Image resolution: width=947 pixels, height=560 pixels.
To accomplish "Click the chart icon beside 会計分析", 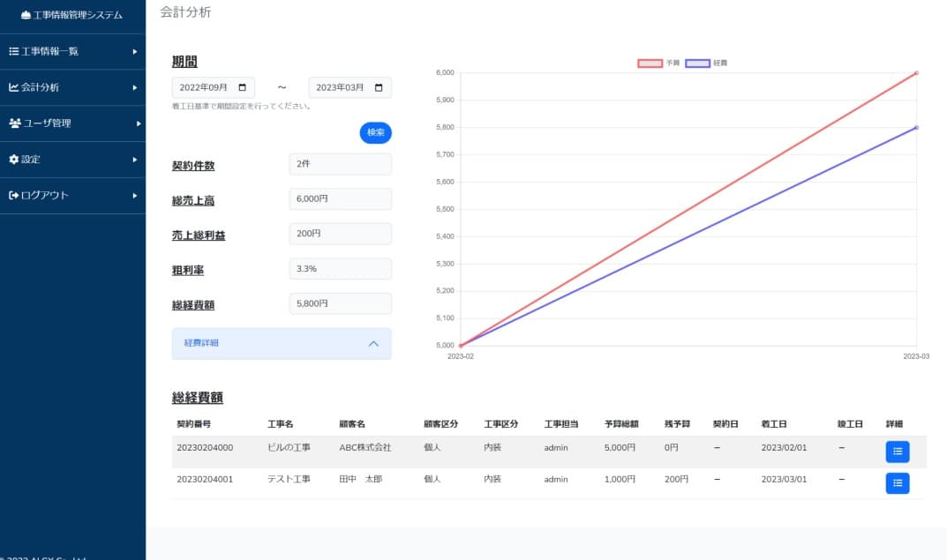I will click(x=13, y=87).
